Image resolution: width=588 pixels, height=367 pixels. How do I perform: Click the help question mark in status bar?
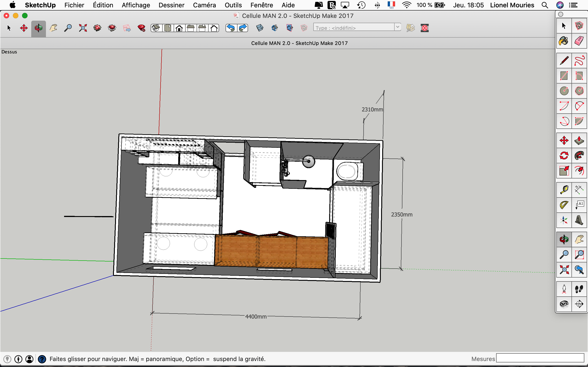click(x=42, y=359)
